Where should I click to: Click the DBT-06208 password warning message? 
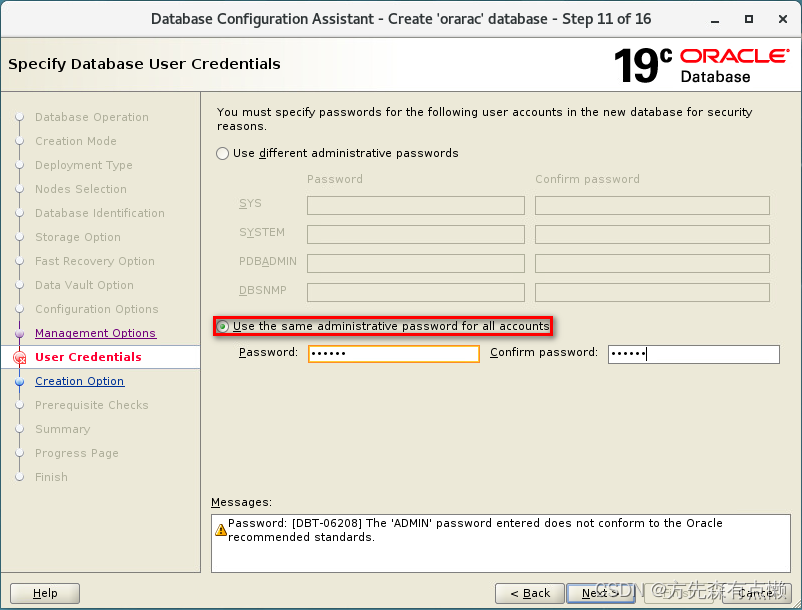(475, 530)
